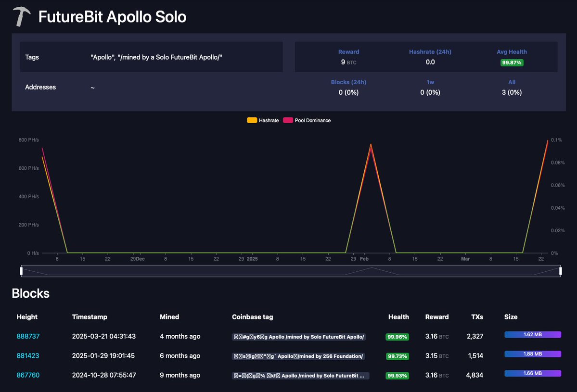The image size is (577, 392).
Task: Click the Coinbase tag column header
Action: pyautogui.click(x=253, y=317)
